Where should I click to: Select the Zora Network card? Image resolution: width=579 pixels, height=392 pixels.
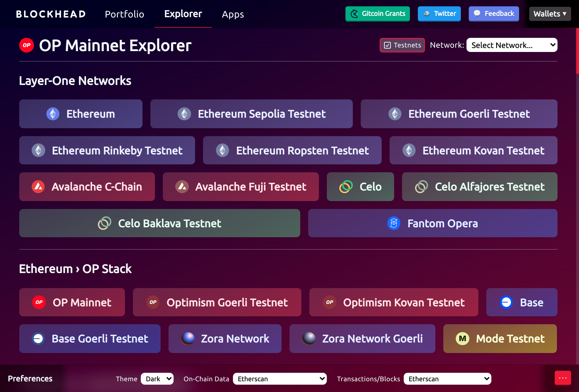pos(225,338)
